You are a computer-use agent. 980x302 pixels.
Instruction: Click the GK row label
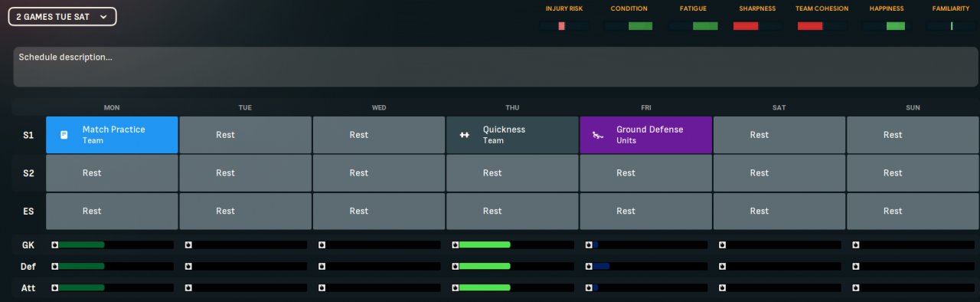pos(28,245)
